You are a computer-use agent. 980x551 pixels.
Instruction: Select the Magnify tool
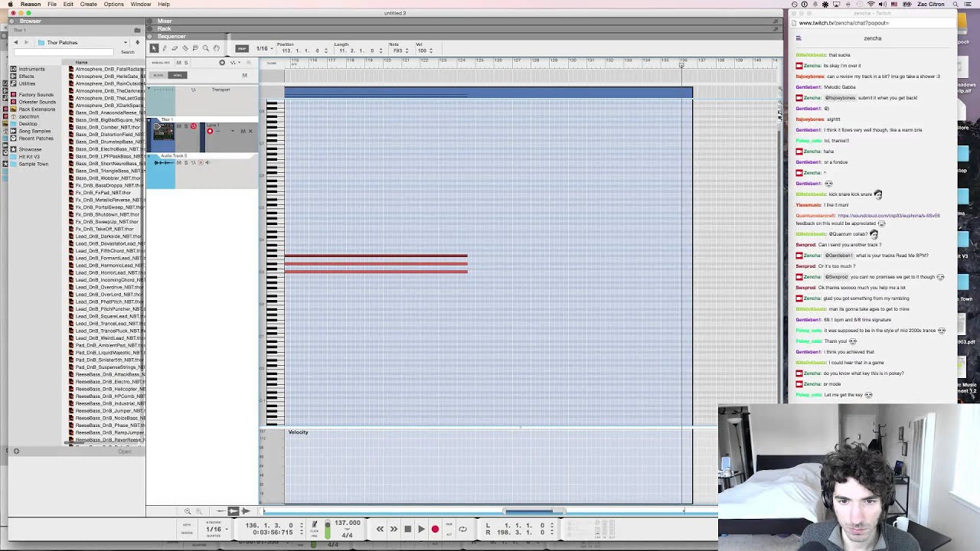click(x=205, y=48)
